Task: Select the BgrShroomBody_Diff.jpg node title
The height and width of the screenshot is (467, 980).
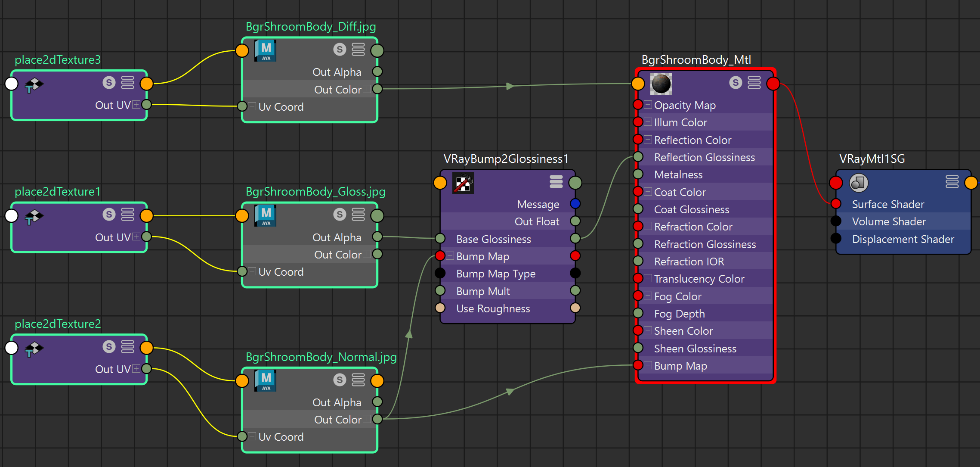Action: click(x=311, y=27)
